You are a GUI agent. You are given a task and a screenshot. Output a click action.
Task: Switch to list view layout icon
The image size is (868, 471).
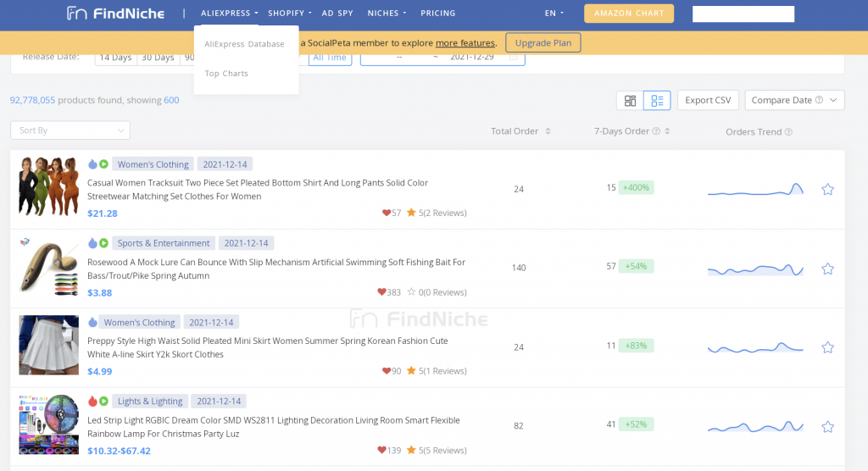(x=657, y=100)
